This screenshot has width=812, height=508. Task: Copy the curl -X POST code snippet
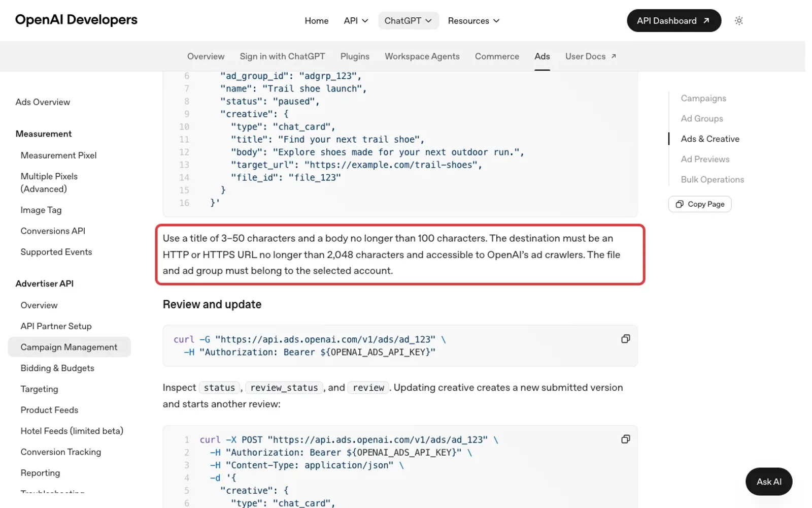click(625, 439)
